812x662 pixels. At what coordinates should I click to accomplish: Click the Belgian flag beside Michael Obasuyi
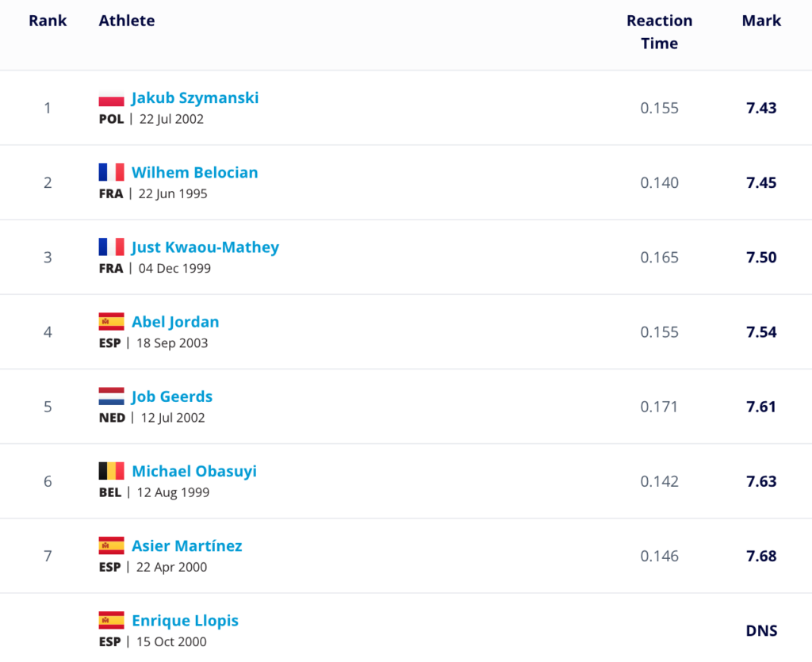(x=111, y=471)
